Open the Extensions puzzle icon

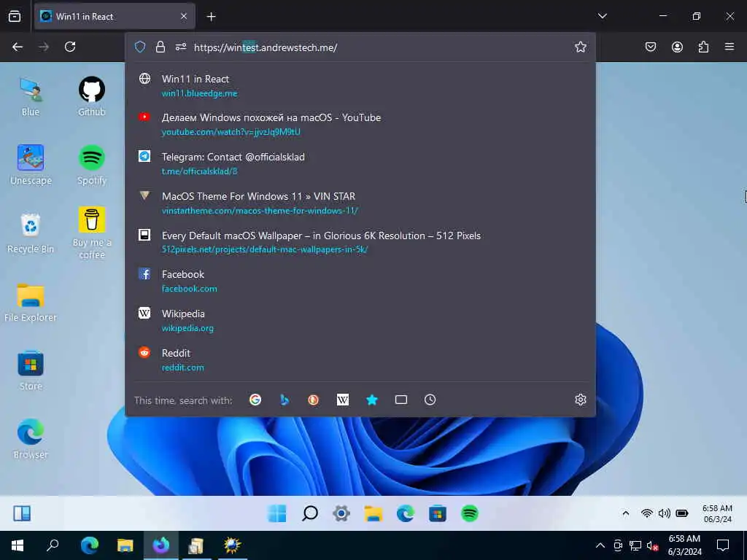703,47
